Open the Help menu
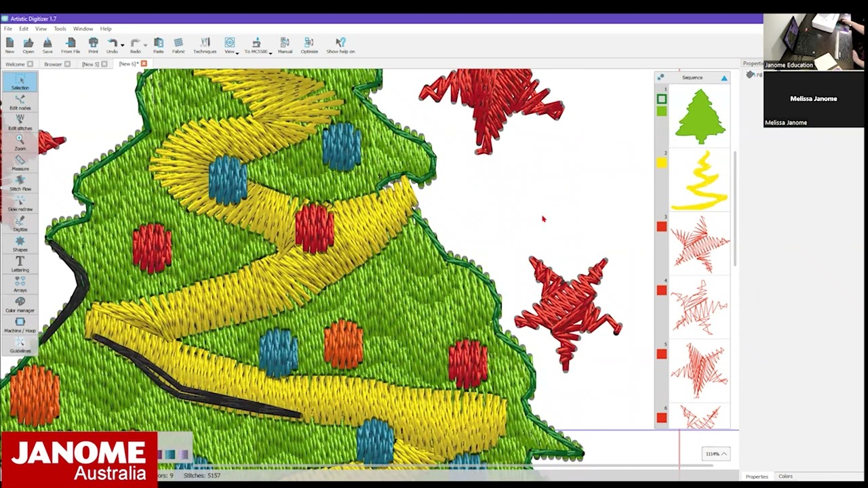 coord(106,28)
